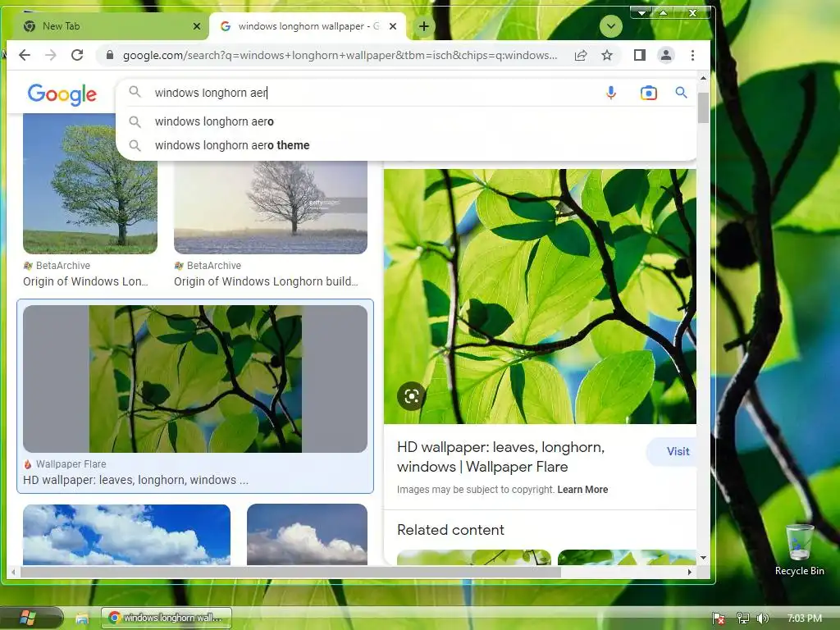Go back to the previous page
The width and height of the screenshot is (840, 630).
(25, 55)
